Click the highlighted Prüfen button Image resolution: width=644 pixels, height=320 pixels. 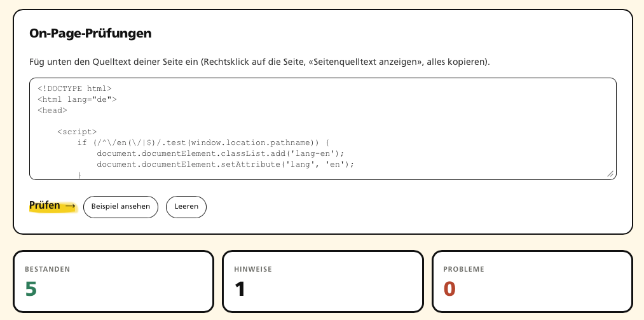coord(53,205)
